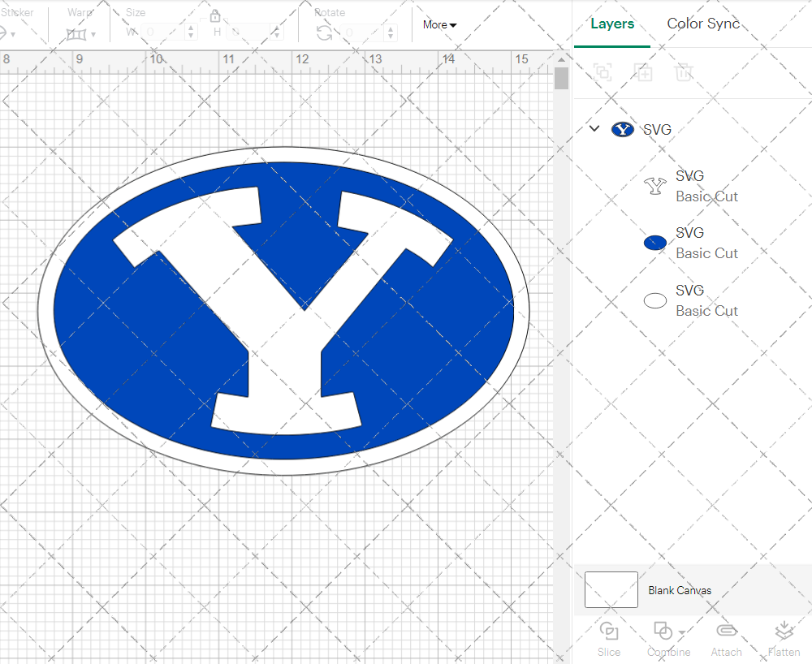This screenshot has width=812, height=664.
Task: Click the Combine tool
Action: coord(668,640)
